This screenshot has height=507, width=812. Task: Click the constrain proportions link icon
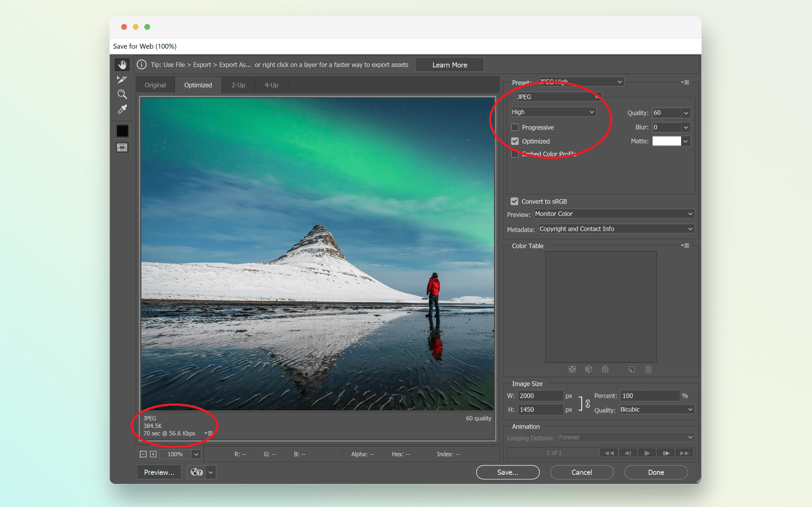(587, 403)
